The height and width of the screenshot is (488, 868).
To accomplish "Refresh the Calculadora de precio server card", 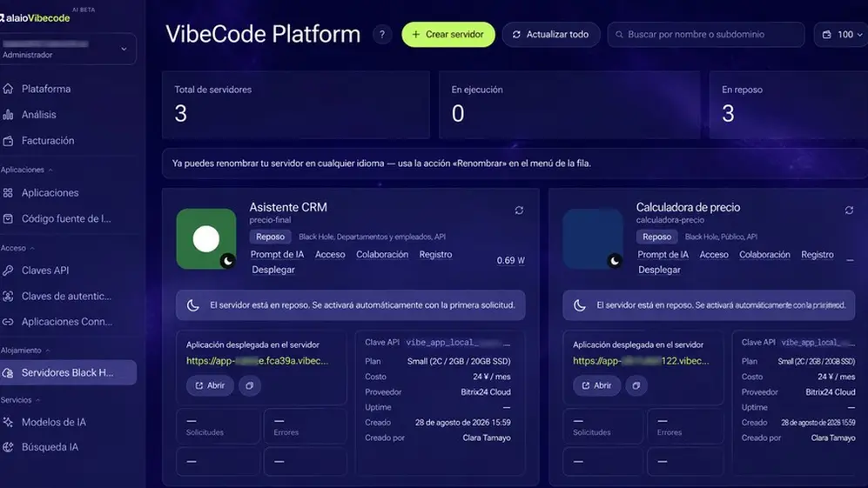I will point(849,211).
